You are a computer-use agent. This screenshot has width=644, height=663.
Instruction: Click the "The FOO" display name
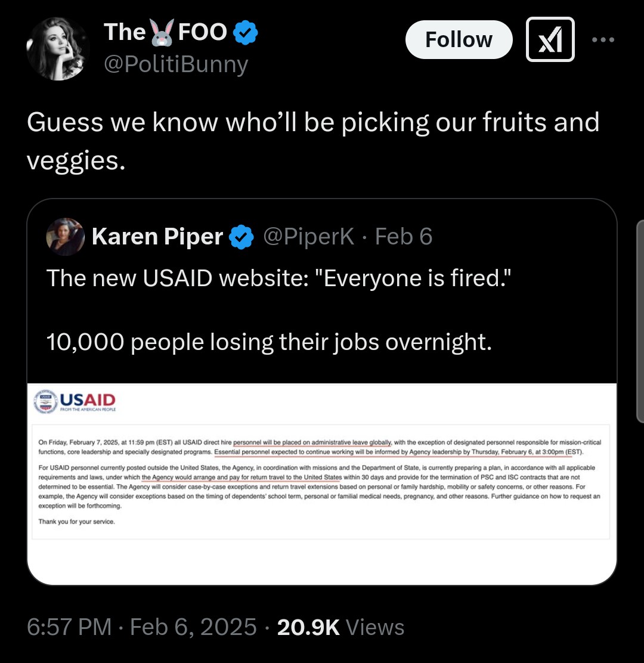(x=165, y=32)
